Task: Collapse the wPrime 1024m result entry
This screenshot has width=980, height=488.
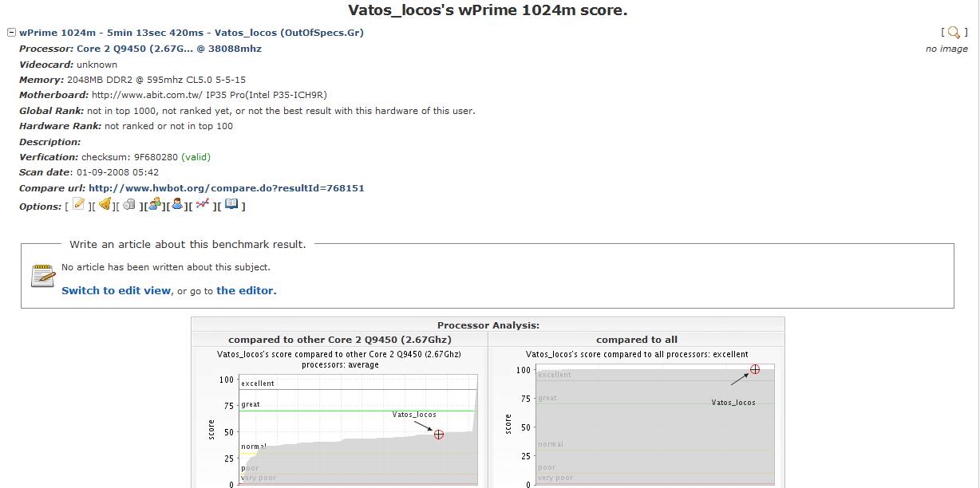Action: 11,33
